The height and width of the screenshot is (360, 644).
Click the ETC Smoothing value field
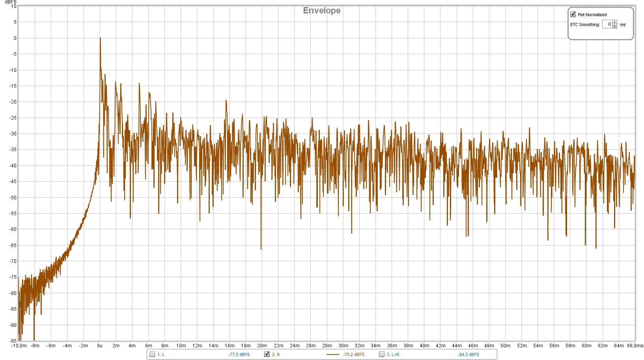(607, 24)
